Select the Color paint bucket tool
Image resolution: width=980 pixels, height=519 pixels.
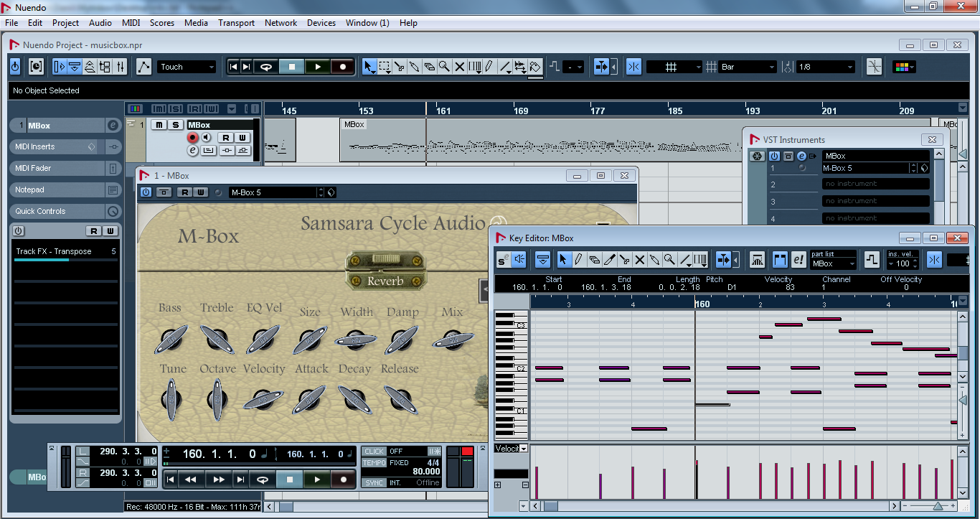535,67
